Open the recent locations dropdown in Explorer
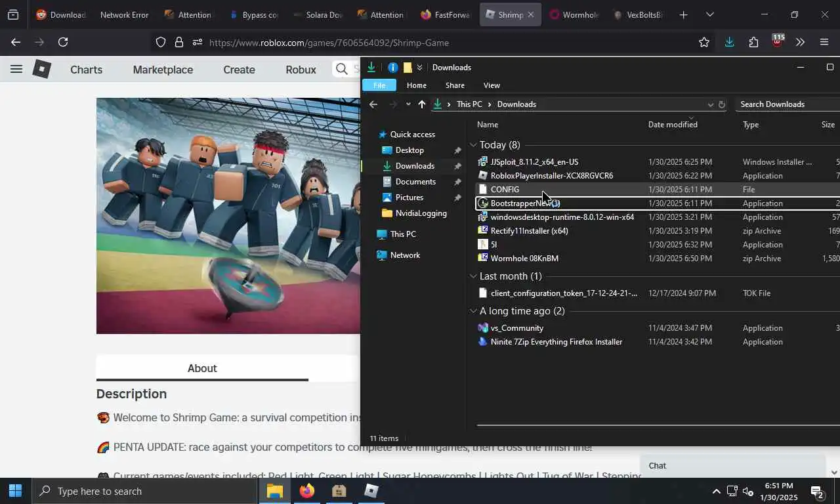Screen dimensions: 840x504 [408, 104]
